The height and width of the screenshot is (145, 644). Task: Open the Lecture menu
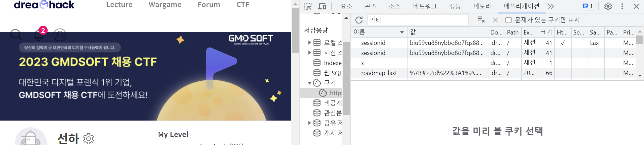[119, 5]
